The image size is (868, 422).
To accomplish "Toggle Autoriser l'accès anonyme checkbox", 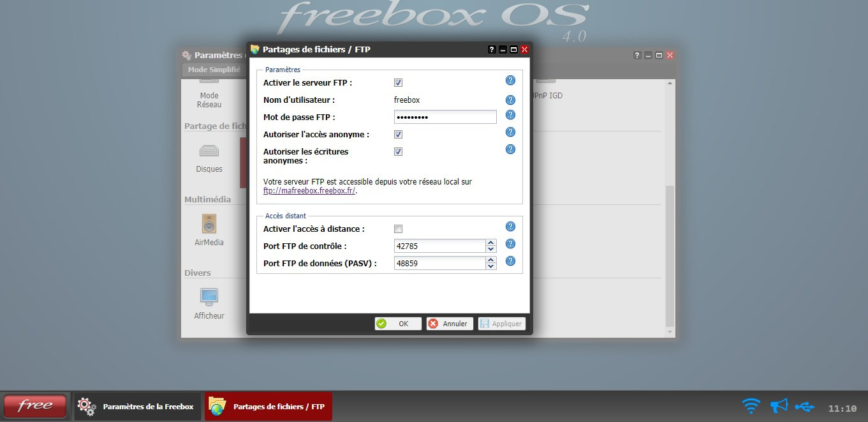I will [398, 135].
